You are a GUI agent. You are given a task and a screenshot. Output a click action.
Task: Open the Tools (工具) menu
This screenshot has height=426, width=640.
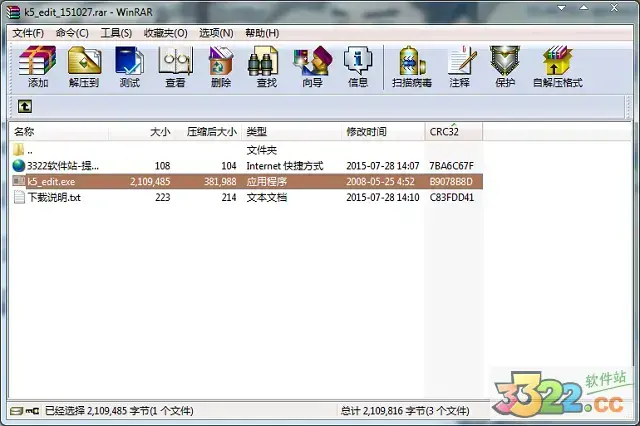[x=116, y=33]
